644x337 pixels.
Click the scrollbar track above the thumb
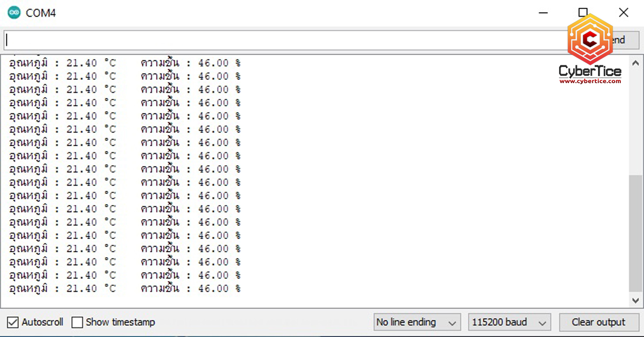coord(636,123)
